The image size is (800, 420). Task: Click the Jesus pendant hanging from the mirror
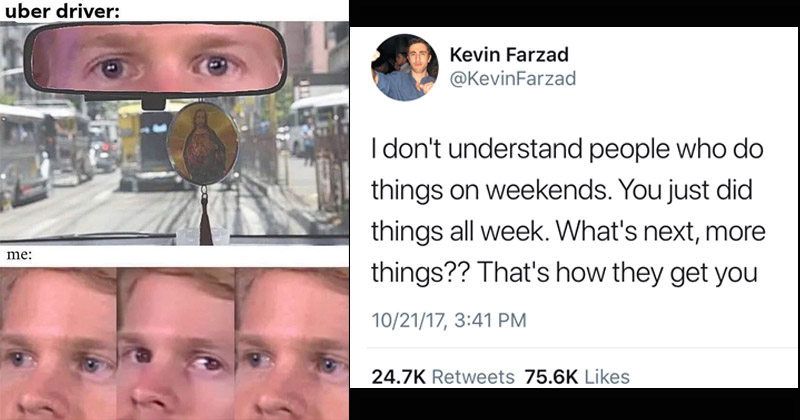[x=202, y=145]
